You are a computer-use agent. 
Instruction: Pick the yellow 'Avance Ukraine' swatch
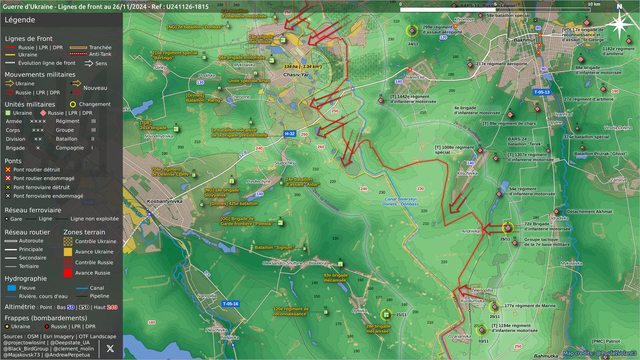point(68,252)
